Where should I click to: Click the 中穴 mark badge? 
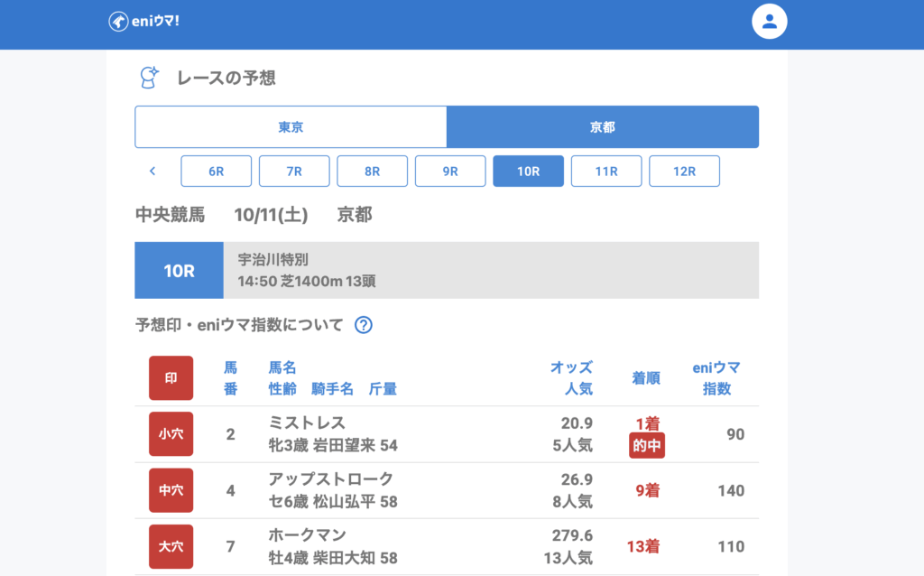click(171, 490)
